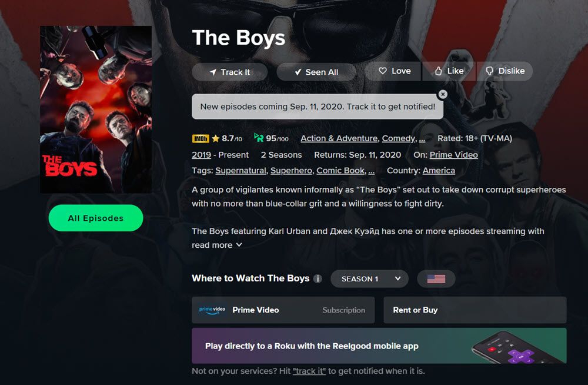
Task: Give the show a thumbs-up Like
Action: pyautogui.click(x=449, y=71)
